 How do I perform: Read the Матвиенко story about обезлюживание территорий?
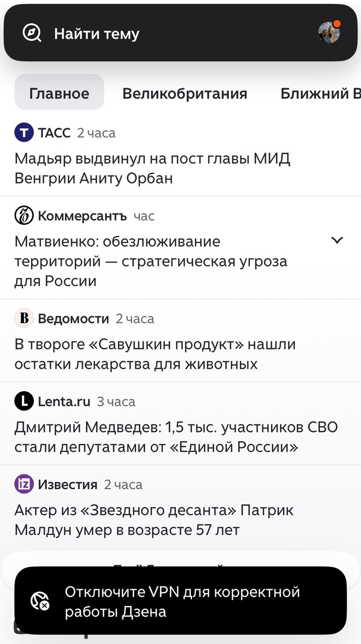pyautogui.click(x=151, y=261)
